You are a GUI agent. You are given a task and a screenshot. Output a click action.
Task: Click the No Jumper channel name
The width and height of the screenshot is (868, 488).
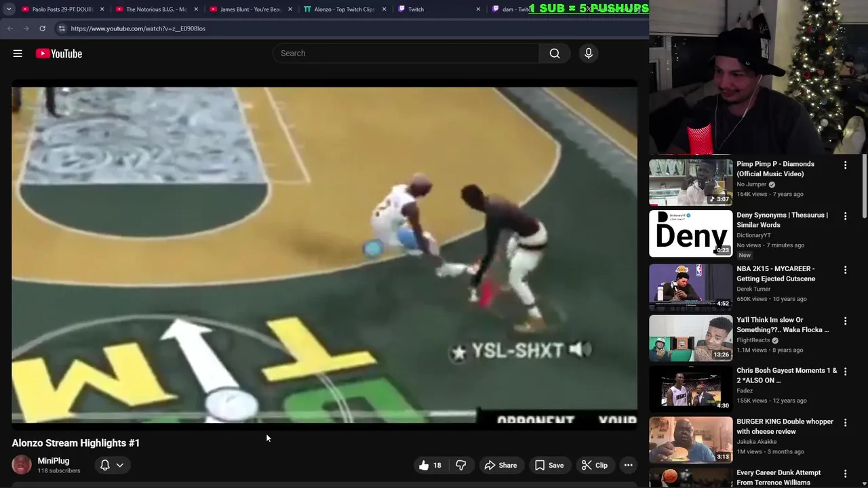(x=751, y=184)
